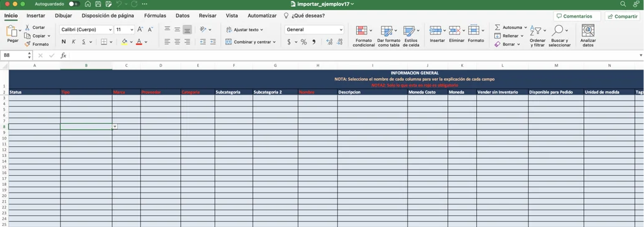Image resolution: width=644 pixels, height=227 pixels.
Task: Open Formato condicional
Action: tap(363, 36)
